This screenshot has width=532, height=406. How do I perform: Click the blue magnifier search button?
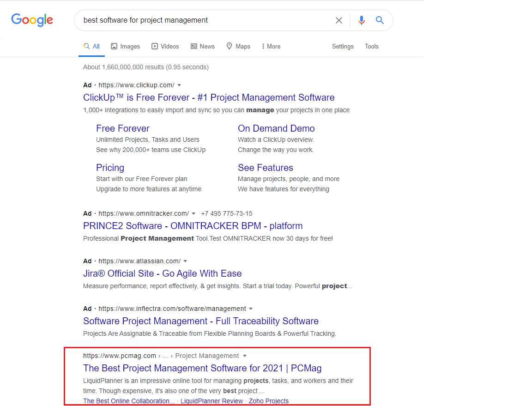[380, 20]
